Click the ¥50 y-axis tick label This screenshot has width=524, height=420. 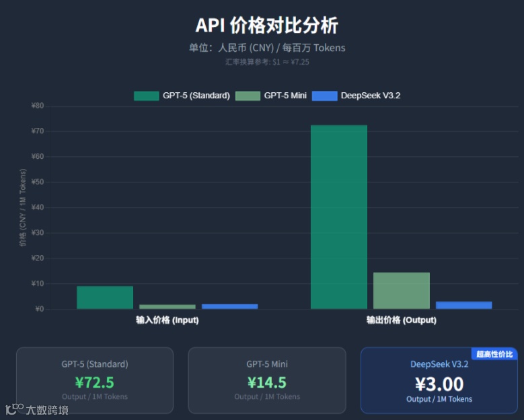(38, 182)
